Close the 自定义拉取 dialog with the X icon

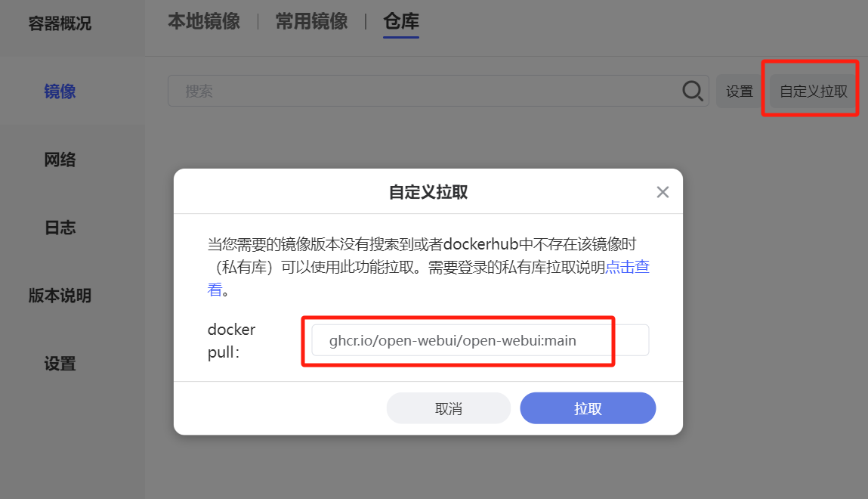(x=663, y=192)
